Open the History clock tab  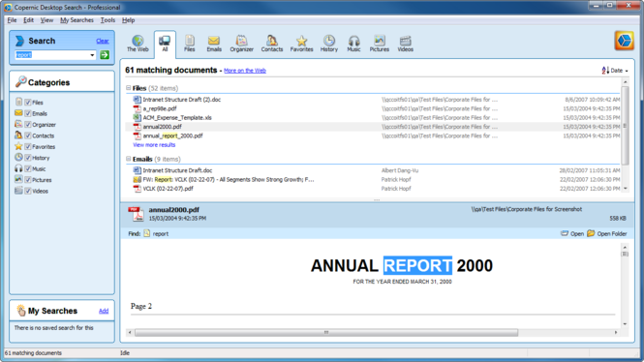point(329,44)
